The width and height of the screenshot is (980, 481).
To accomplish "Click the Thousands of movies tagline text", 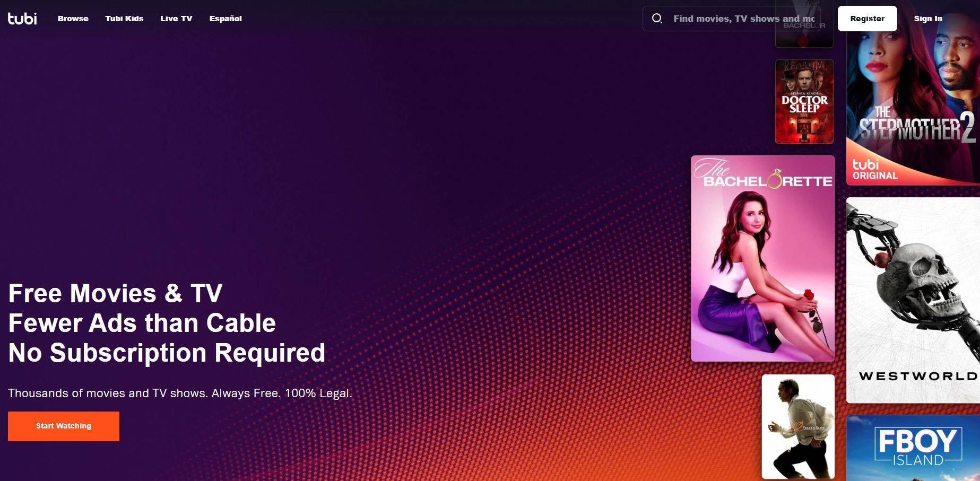I will (180, 393).
